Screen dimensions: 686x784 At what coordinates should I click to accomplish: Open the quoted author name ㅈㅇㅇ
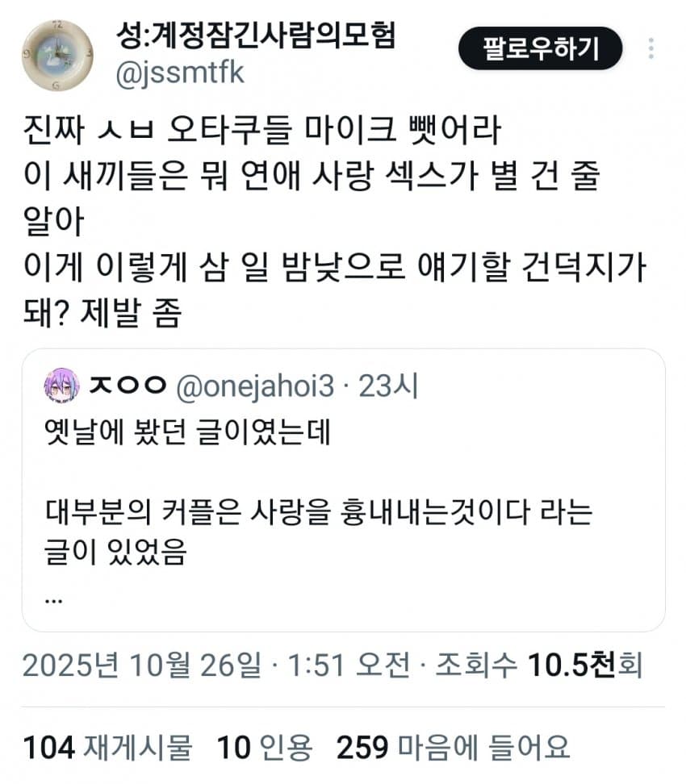[x=128, y=386]
